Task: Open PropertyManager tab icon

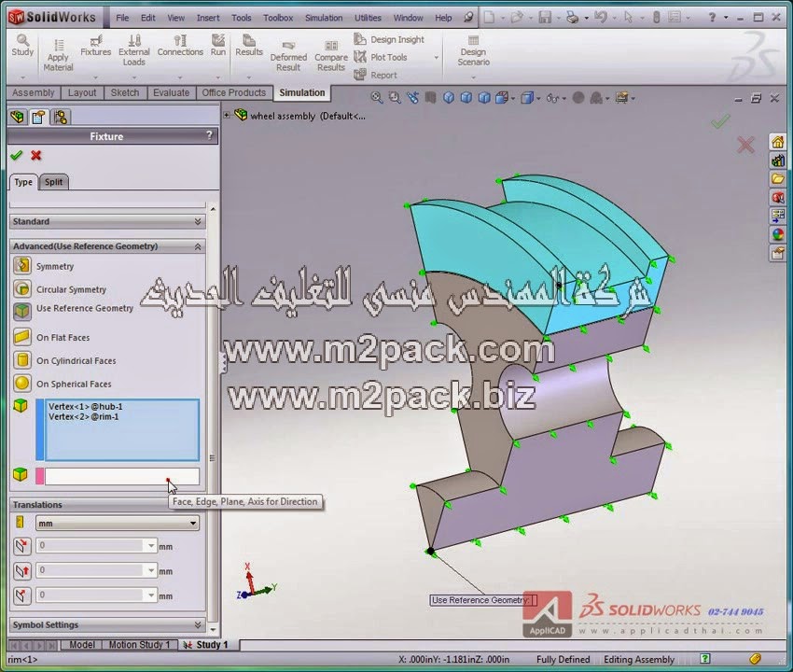Action: (x=38, y=117)
